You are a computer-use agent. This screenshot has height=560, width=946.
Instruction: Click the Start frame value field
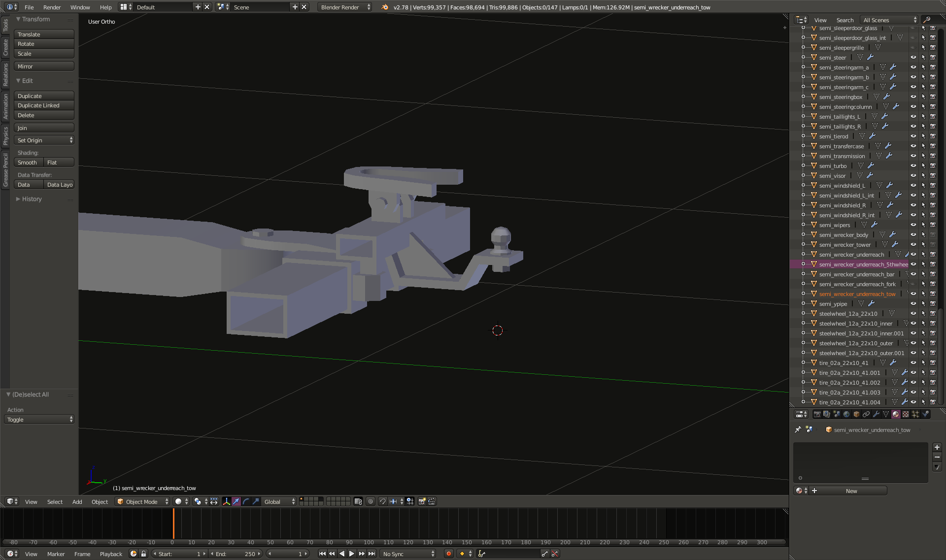tap(179, 554)
